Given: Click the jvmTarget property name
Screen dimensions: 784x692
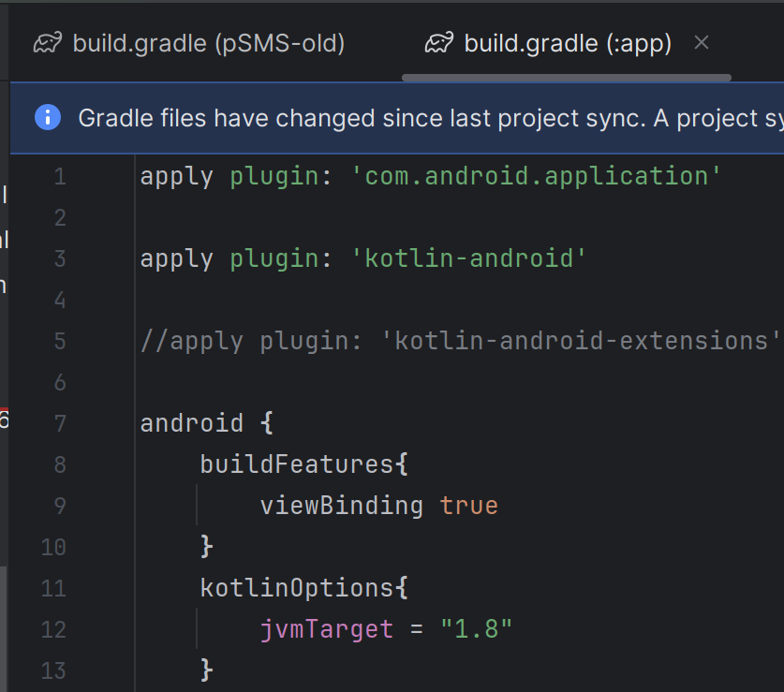Looking at the screenshot, I should [326, 629].
